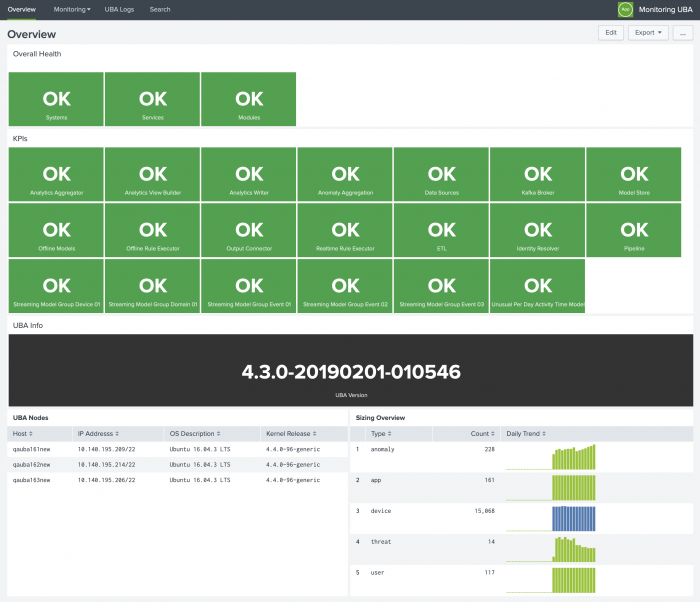Image resolution: width=700 pixels, height=602 pixels.
Task: Click IP address 10.140.195.206/22
Action: pos(106,480)
